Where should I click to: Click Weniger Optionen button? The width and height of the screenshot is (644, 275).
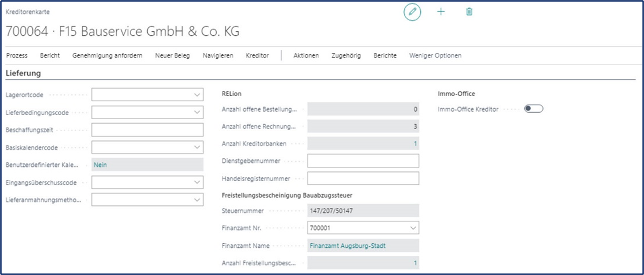pos(435,55)
